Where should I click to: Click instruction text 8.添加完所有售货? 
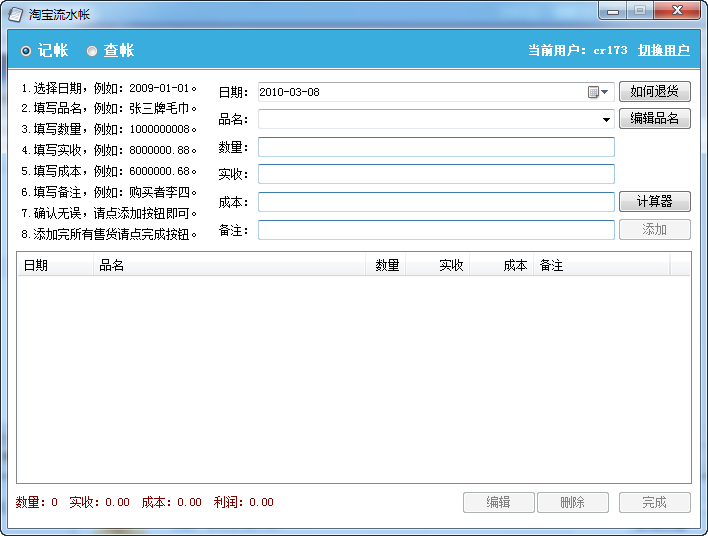[x=109, y=234]
